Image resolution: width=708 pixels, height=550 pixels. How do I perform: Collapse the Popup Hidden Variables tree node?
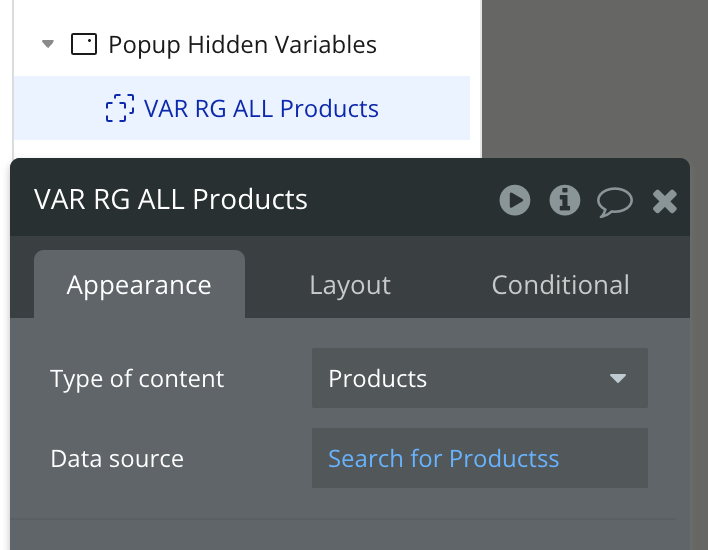pos(48,44)
